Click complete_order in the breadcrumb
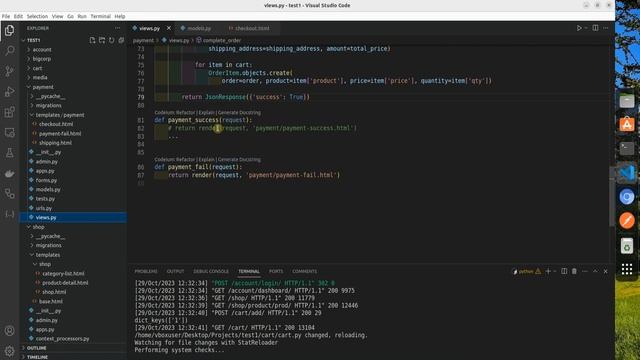Image resolution: width=640 pixels, height=360 pixels. [222, 40]
